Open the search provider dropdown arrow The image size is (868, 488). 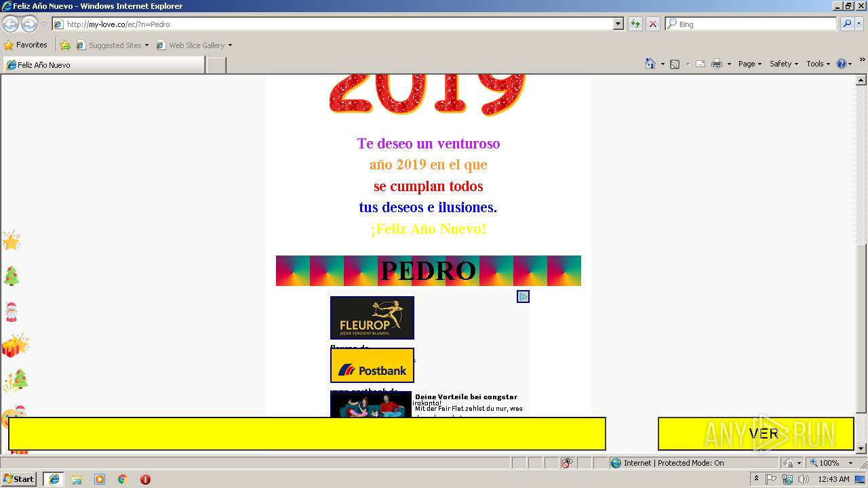tap(859, 24)
